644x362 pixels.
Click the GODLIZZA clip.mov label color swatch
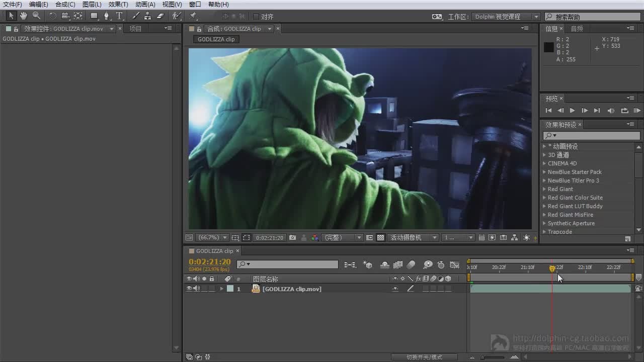230,289
